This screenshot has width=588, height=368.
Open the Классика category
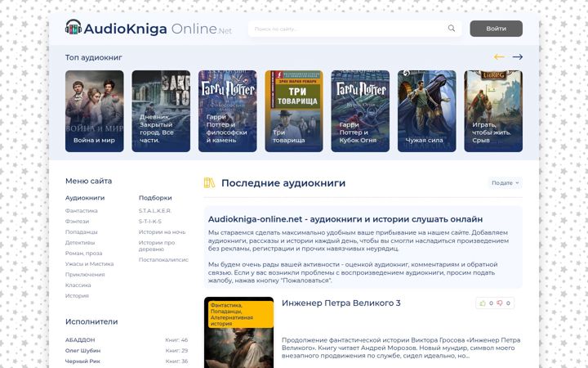tap(78, 285)
